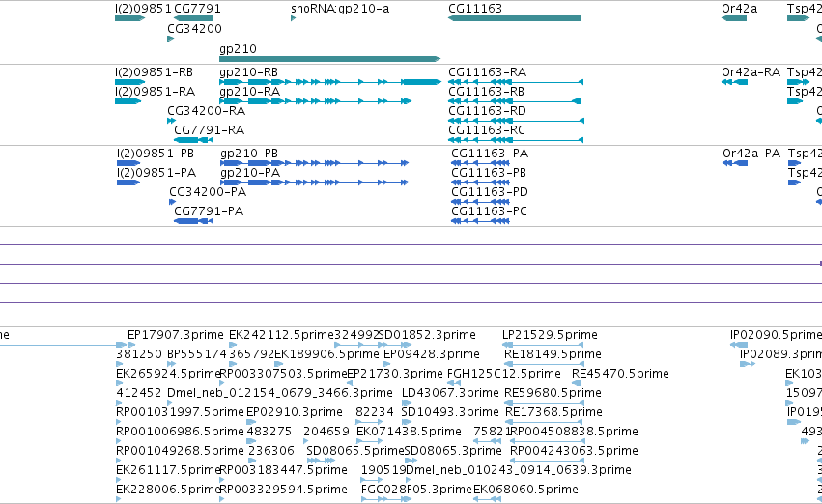Click the l(2)09851-PB protein label
The image size is (822, 504).
coord(156,154)
